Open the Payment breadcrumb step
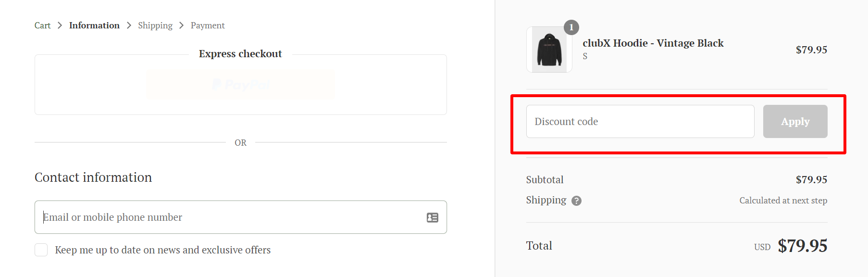 208,25
